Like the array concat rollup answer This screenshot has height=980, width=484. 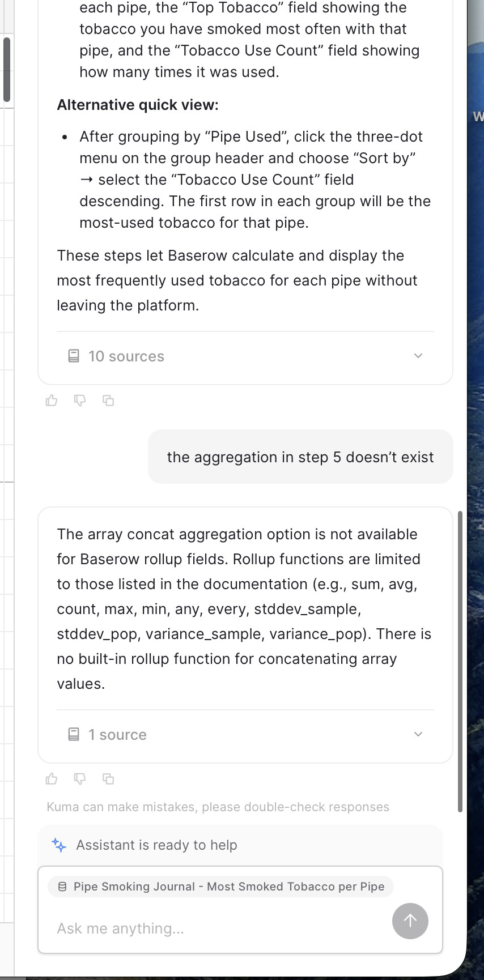click(x=52, y=779)
